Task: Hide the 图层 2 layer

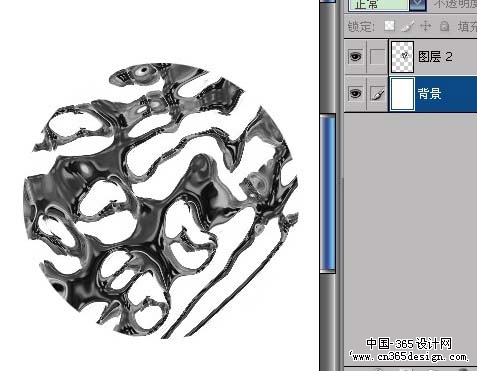Action: click(355, 56)
